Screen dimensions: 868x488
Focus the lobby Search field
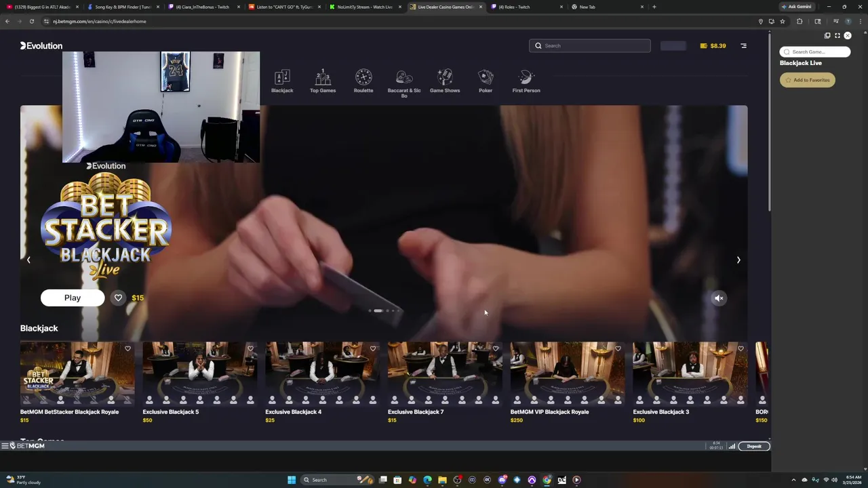(x=590, y=45)
